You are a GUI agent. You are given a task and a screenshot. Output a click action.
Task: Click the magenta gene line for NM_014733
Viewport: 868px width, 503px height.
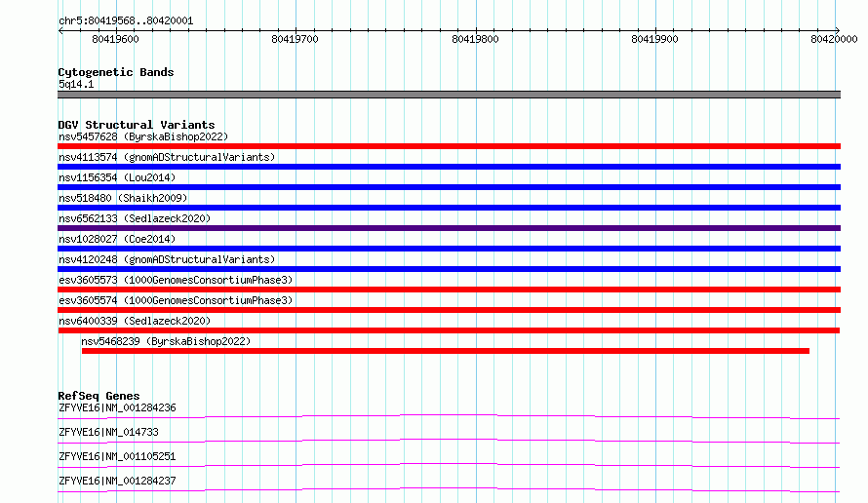coord(449,441)
